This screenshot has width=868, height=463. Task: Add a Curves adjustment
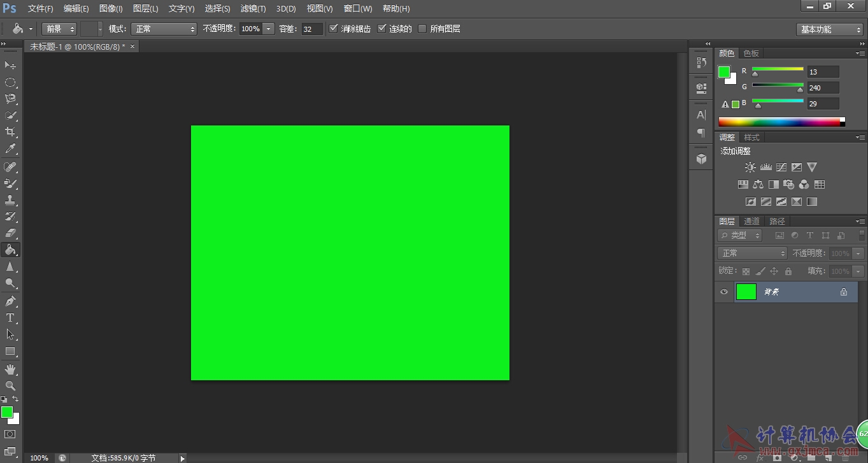pos(781,167)
